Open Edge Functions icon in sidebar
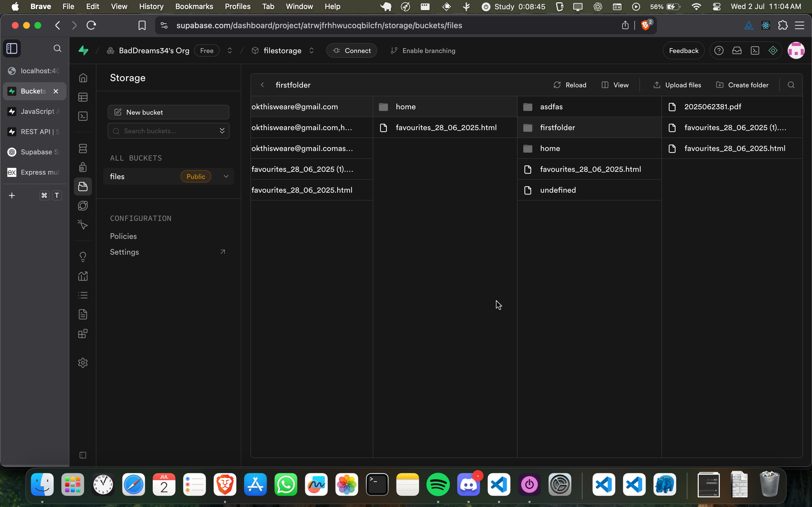 tap(83, 206)
